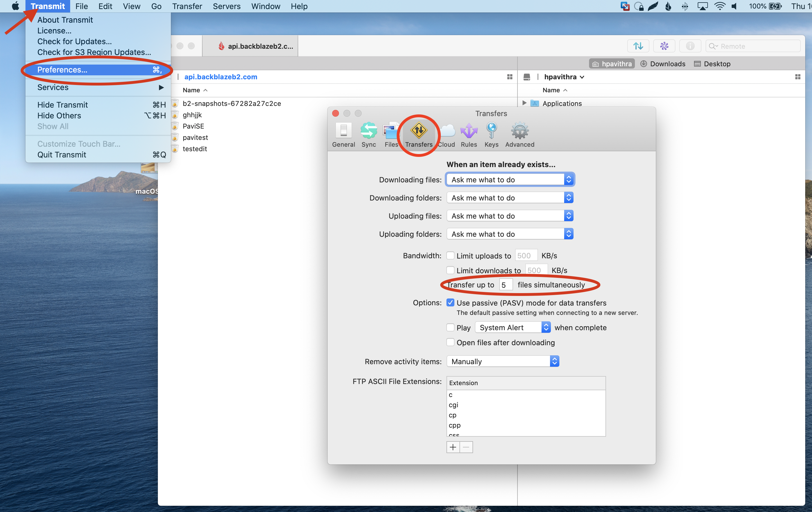Click the info toolbar icon
Image resolution: width=812 pixels, height=512 pixels.
click(690, 46)
